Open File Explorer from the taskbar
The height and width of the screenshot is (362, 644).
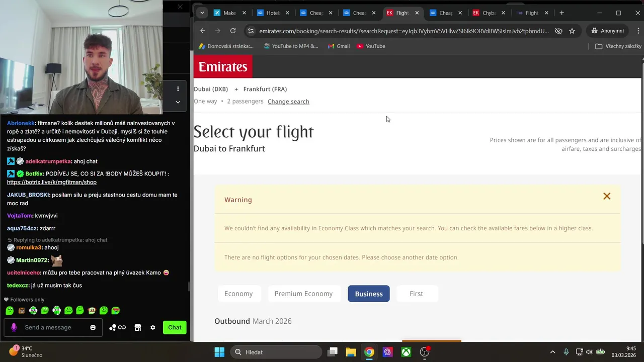click(351, 352)
